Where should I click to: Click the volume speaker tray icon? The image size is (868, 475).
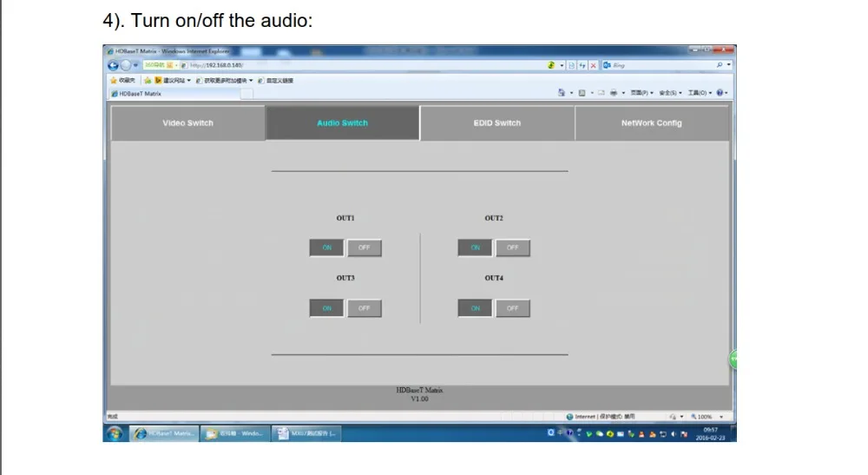[x=674, y=434]
